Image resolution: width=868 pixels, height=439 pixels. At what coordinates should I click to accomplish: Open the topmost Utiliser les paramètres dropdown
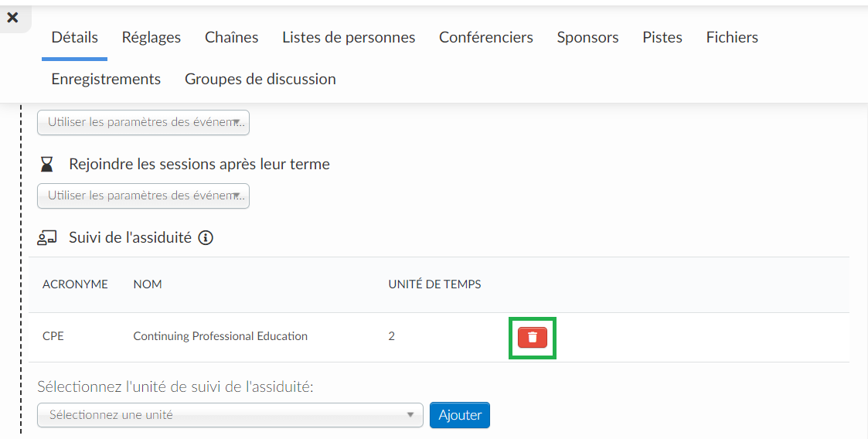pos(143,122)
